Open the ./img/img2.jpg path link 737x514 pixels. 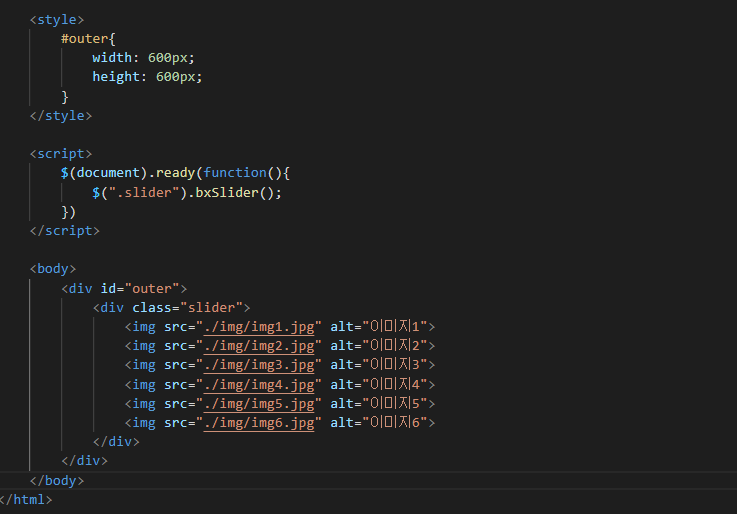pyautogui.click(x=259, y=346)
